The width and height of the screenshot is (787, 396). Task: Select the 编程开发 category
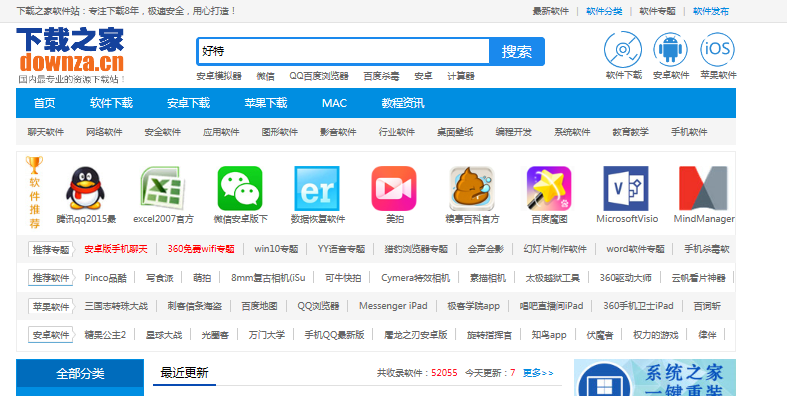point(514,132)
